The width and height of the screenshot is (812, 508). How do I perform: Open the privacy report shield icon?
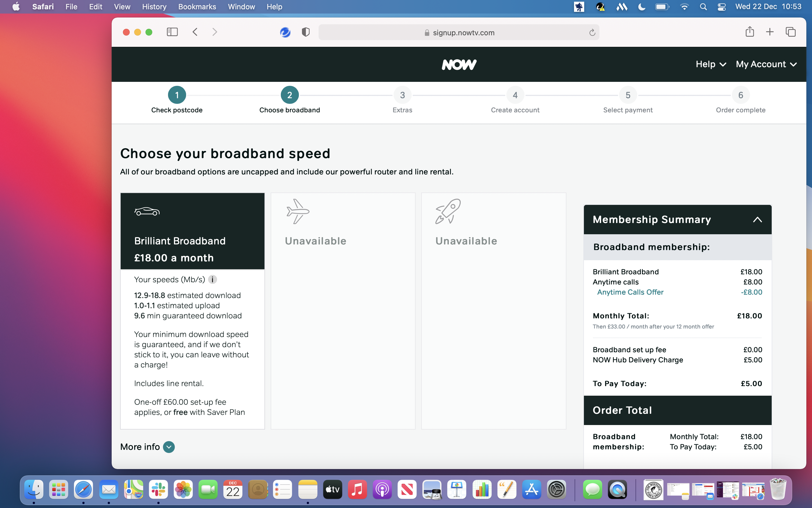[306, 32]
